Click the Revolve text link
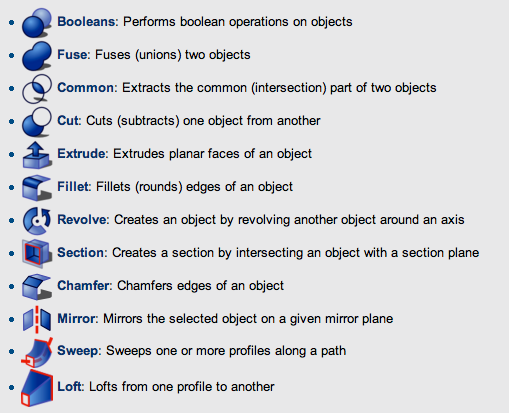 point(82,220)
